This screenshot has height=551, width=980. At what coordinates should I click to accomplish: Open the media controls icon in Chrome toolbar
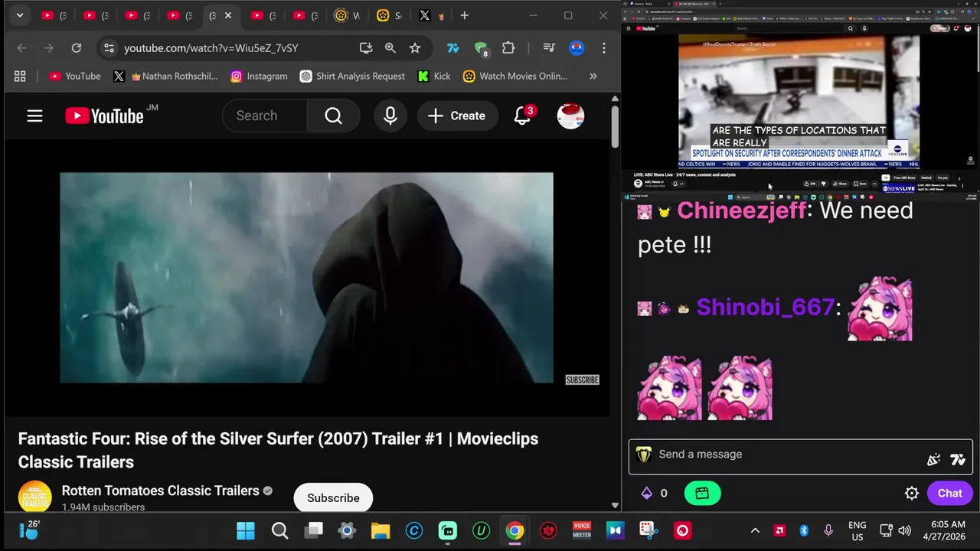[549, 48]
